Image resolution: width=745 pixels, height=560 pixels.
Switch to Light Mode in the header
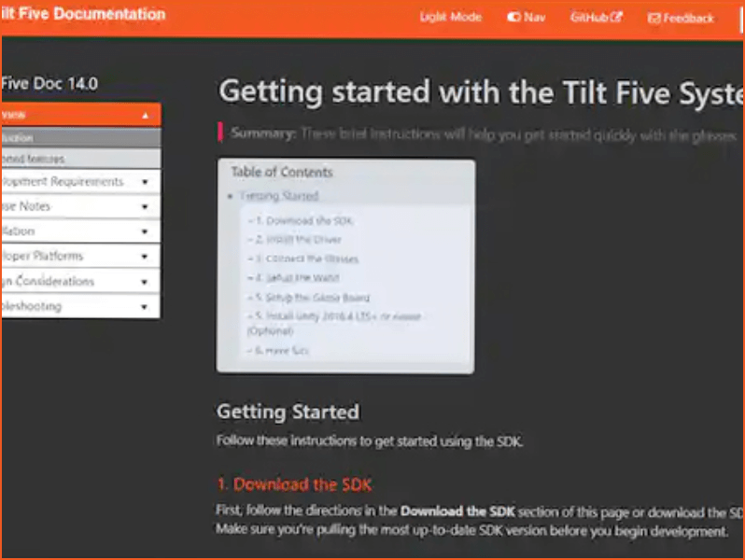(450, 17)
